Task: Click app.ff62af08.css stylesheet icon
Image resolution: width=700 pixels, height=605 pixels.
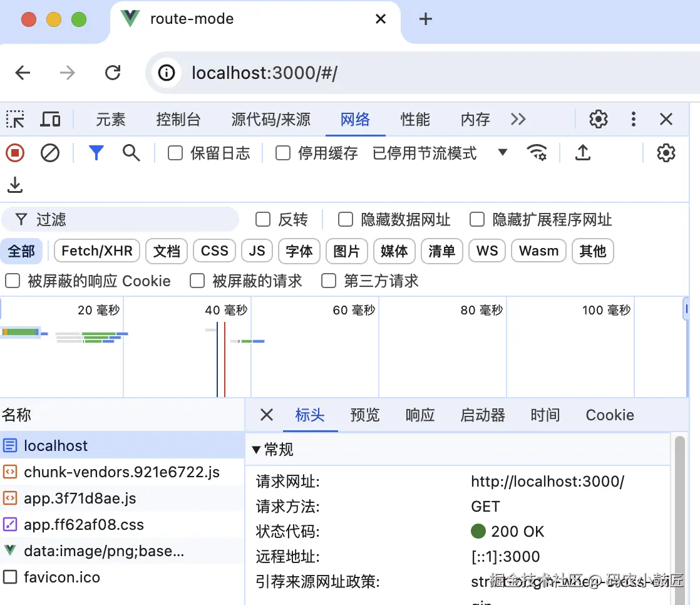Action: click(x=10, y=524)
